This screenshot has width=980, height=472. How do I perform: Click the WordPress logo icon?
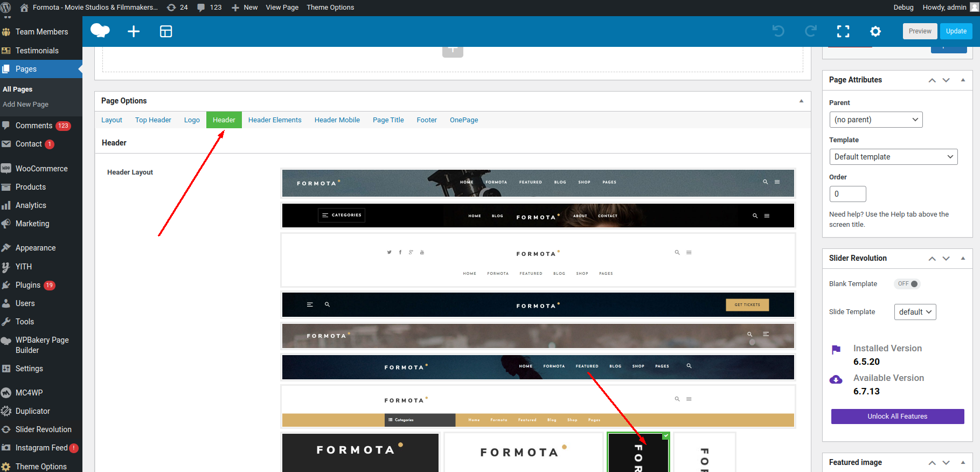[x=6, y=8]
